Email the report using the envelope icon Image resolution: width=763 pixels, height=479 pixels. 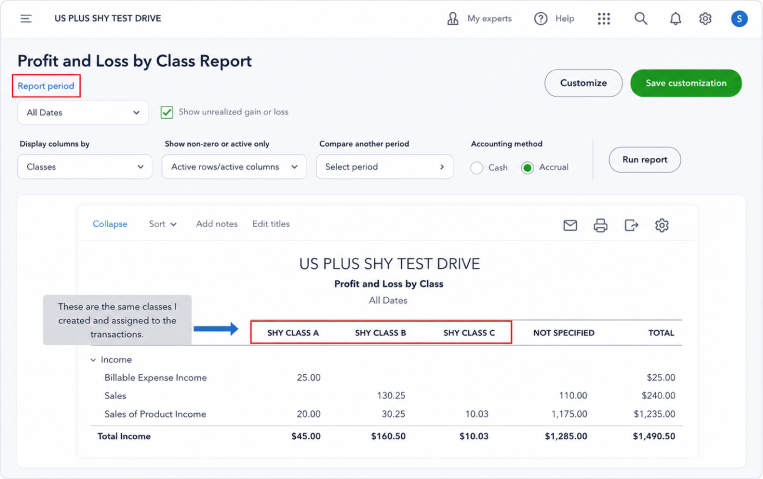[x=570, y=225]
